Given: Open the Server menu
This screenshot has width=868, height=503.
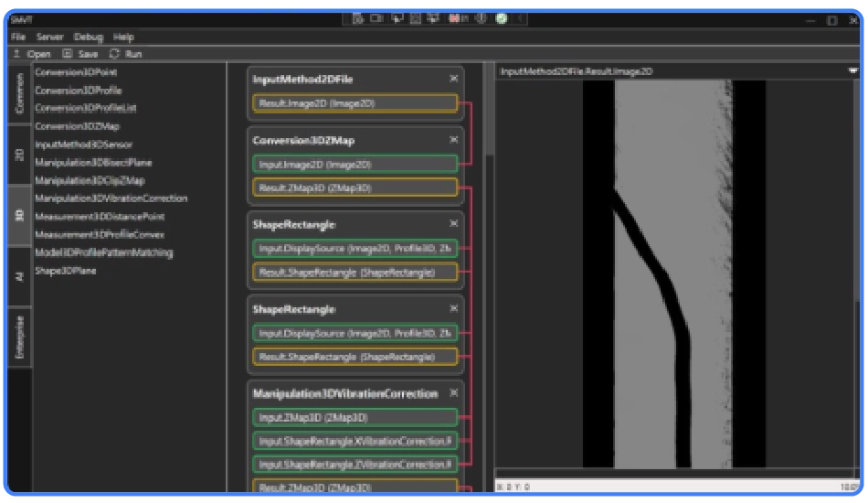Looking at the screenshot, I should pos(49,37).
